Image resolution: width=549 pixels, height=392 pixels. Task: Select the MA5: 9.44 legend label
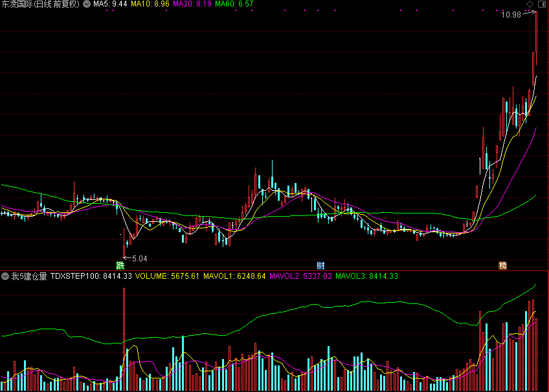pyautogui.click(x=110, y=4)
